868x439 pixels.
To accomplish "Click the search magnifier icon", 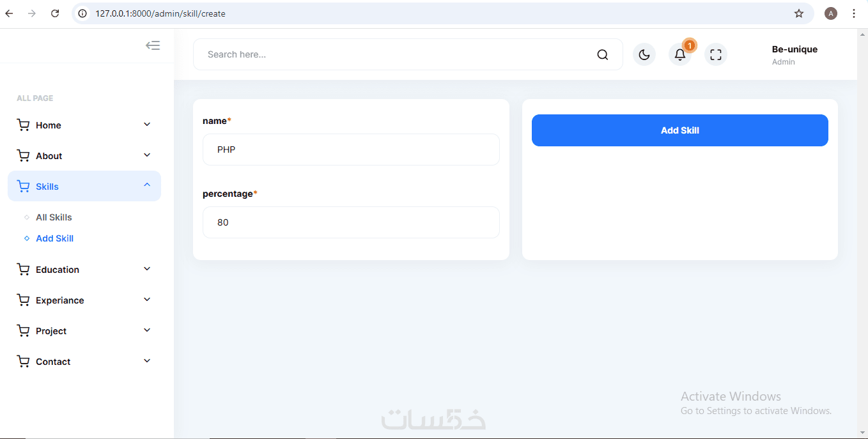I will coord(602,54).
